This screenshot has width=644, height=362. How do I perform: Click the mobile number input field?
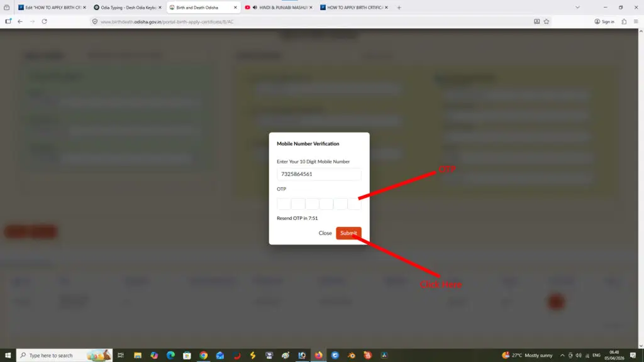tap(319, 174)
